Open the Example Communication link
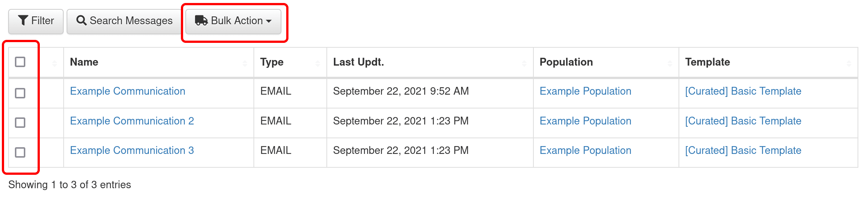The image size is (868, 202). [x=127, y=91]
